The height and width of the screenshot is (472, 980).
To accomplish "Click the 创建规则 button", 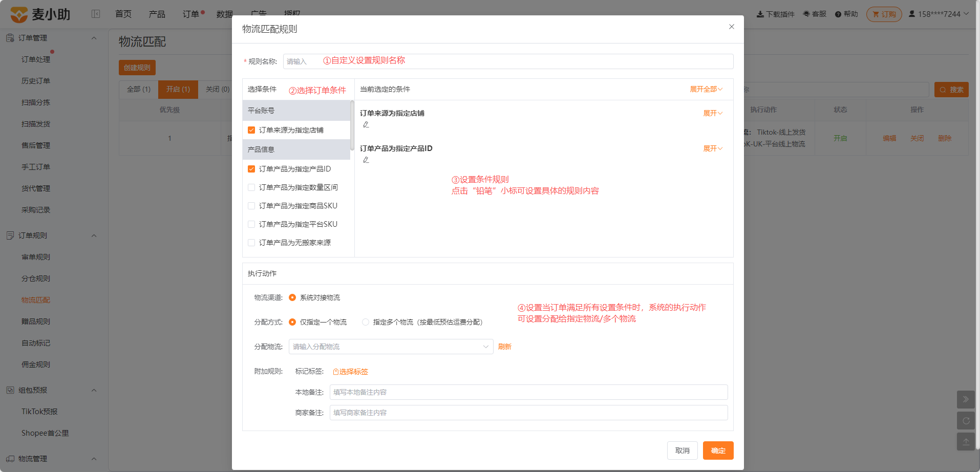I will click(137, 68).
